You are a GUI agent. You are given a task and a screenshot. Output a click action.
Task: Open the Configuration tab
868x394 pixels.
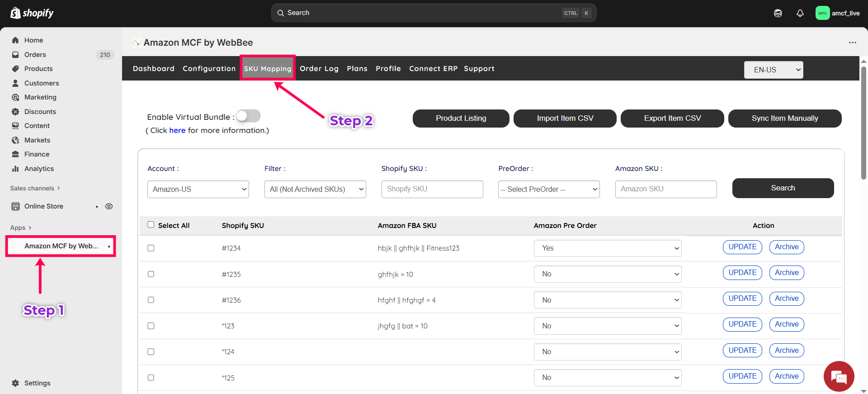coord(209,69)
